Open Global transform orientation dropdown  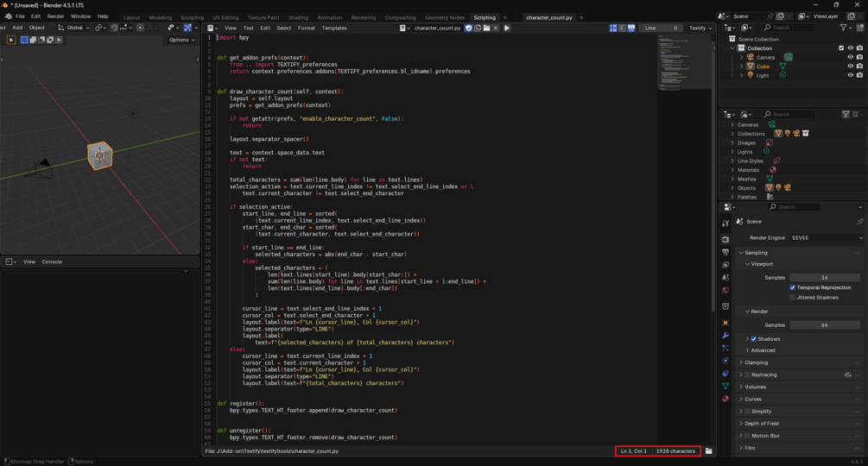tap(74, 28)
